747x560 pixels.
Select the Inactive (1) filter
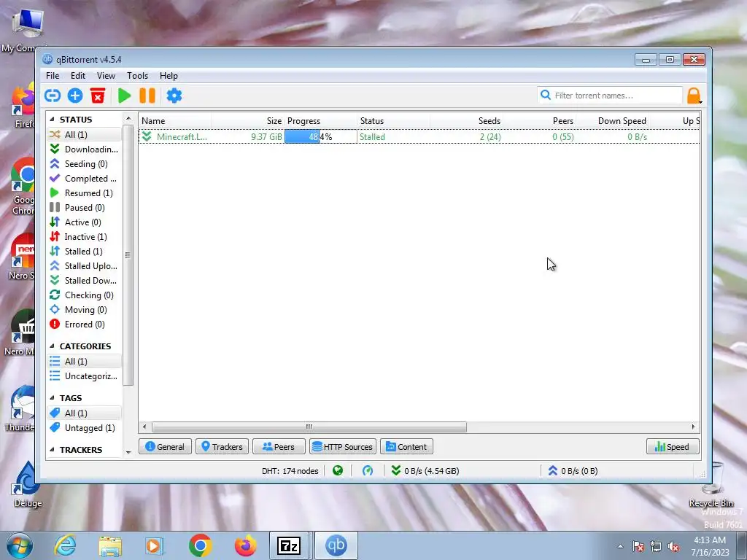click(84, 237)
